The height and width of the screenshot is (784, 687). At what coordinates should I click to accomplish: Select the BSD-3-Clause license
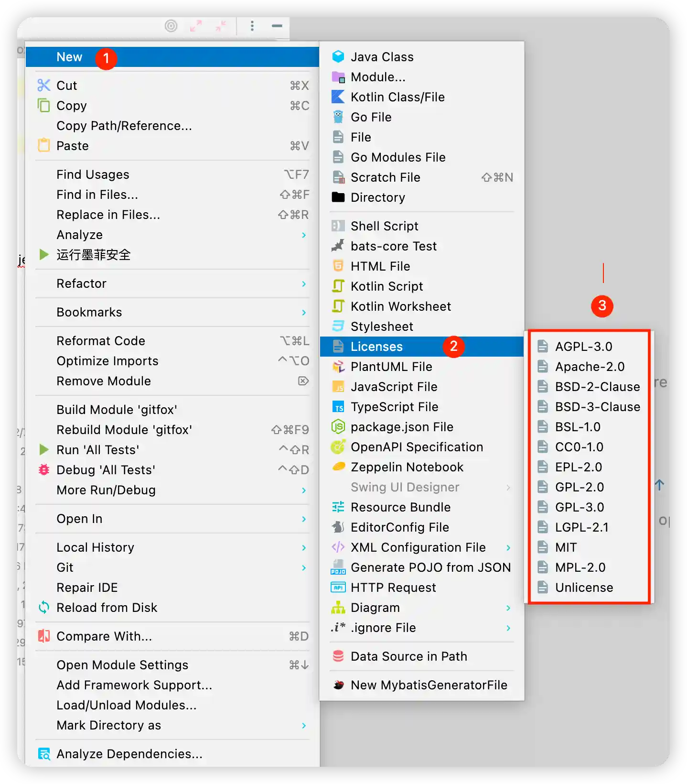pos(589,407)
